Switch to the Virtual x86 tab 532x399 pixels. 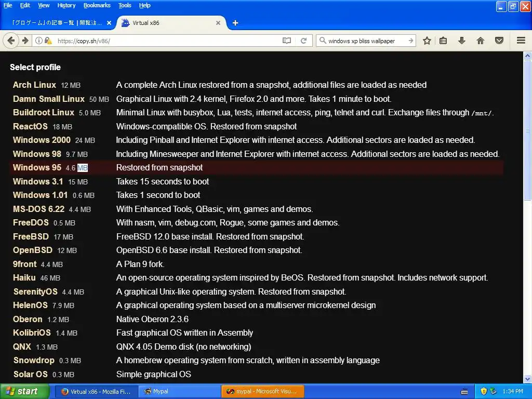tap(171, 23)
